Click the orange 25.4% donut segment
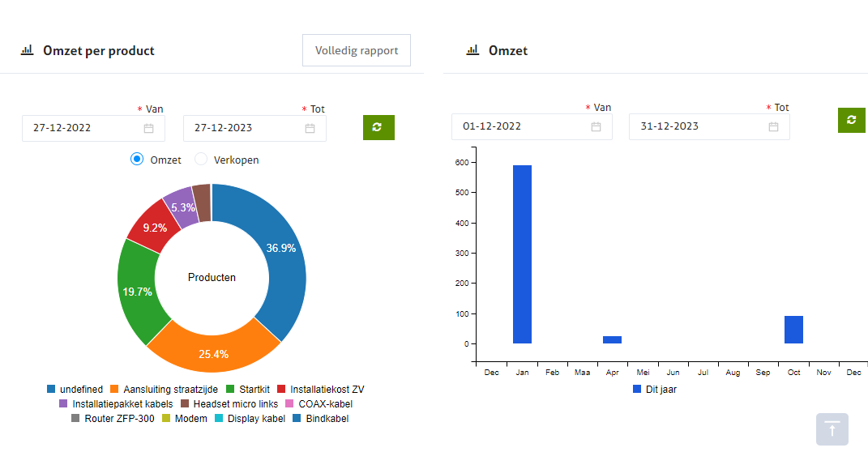868x452 pixels. (x=212, y=344)
